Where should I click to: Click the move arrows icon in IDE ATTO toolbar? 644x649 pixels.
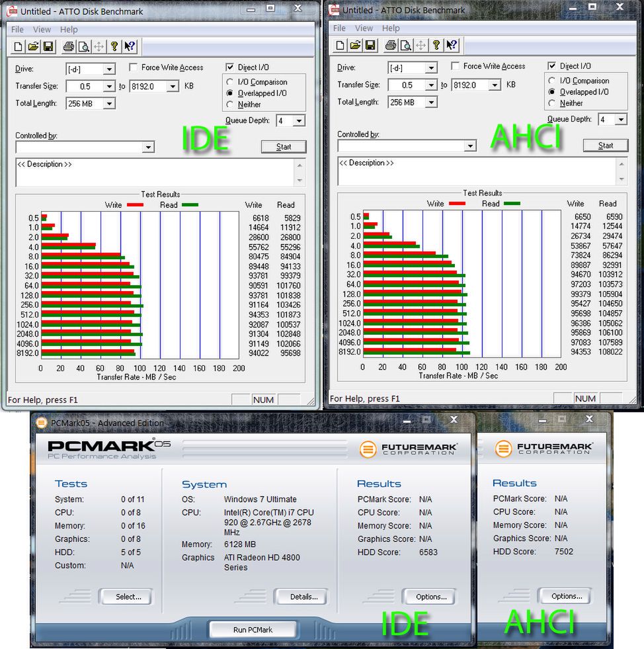click(99, 46)
